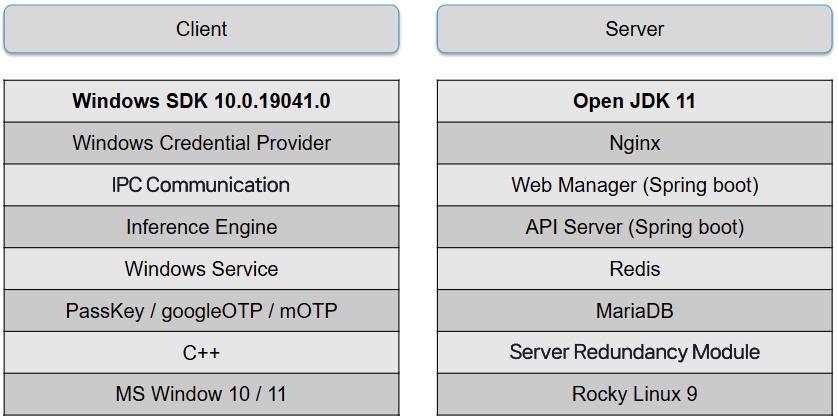
Task: Click the Inference Engine cell
Action: [201, 227]
